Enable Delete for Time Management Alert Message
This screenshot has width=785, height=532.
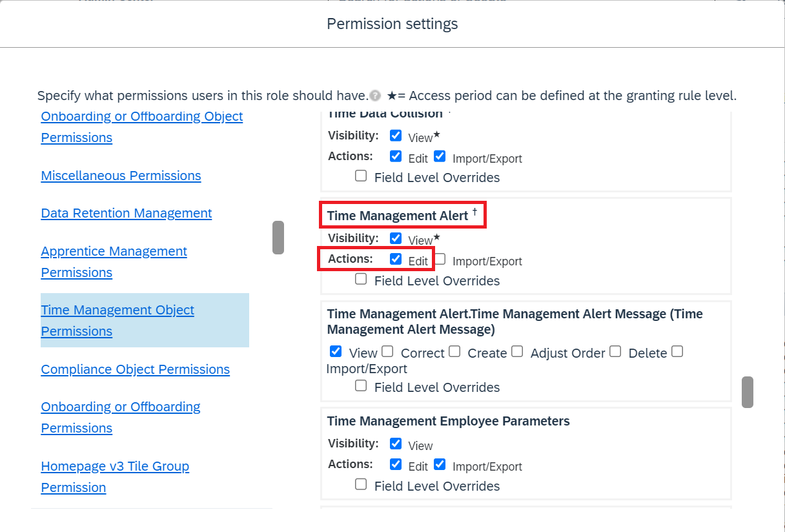point(615,351)
